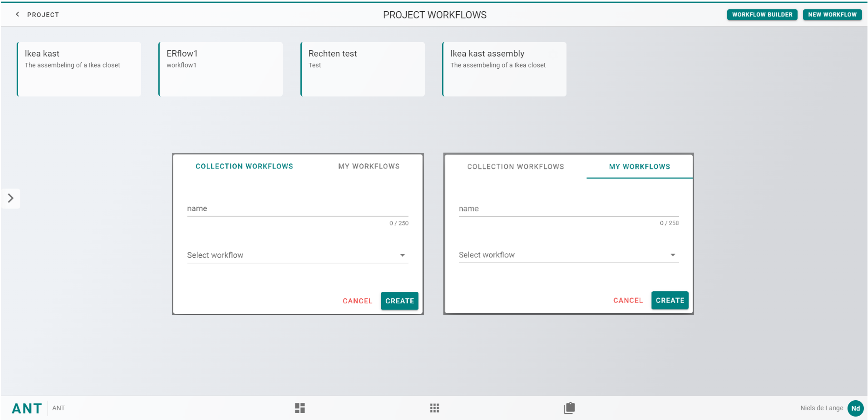Open the ERflow1 workflow card
Image resolution: width=868 pixels, height=420 pixels.
coord(220,69)
